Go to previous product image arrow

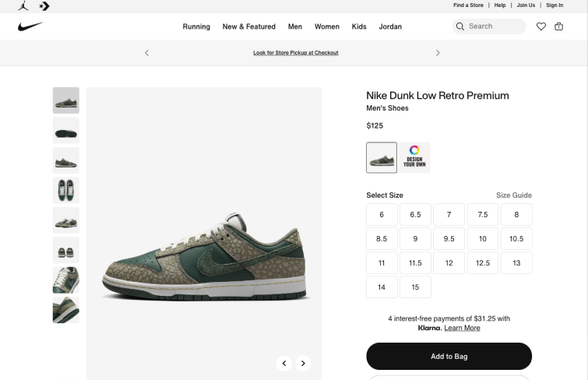point(284,363)
